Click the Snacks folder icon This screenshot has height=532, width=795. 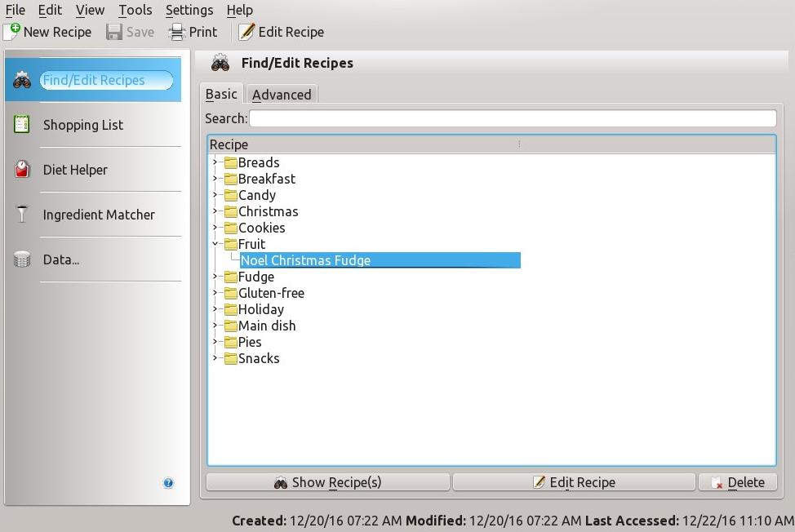coord(231,358)
